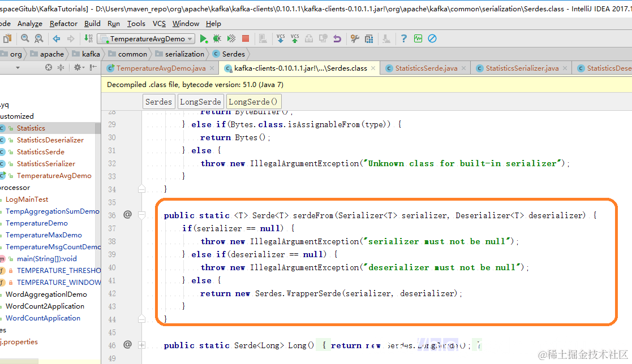Select the LongSerde() structure breadcrumb

point(253,102)
